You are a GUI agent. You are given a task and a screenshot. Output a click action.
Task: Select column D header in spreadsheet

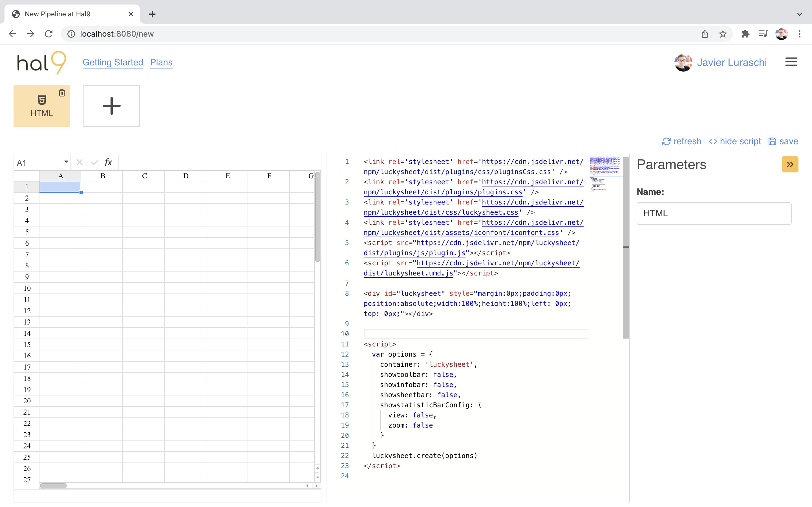(x=186, y=176)
